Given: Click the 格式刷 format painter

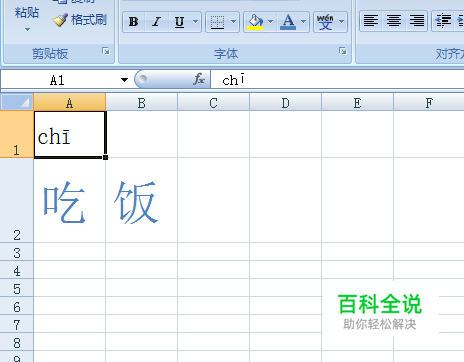Looking at the screenshot, I should (80, 20).
